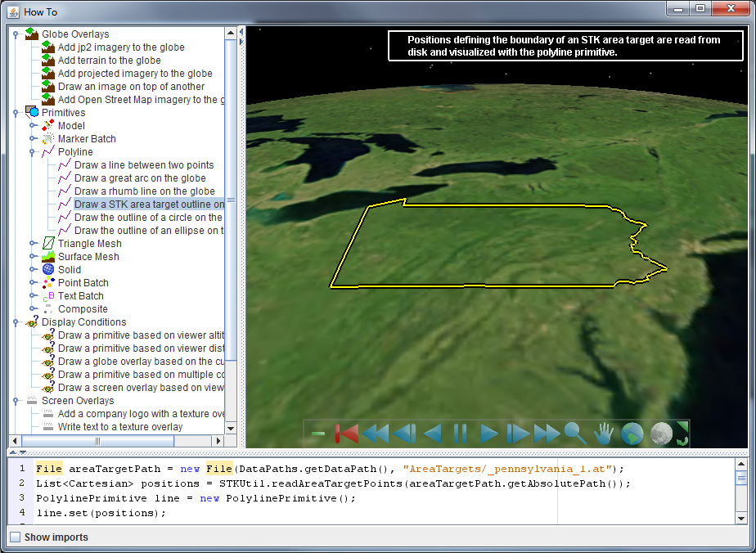Select 'Draw a screen overlay based on view' item
The image size is (756, 553).
[x=141, y=388]
